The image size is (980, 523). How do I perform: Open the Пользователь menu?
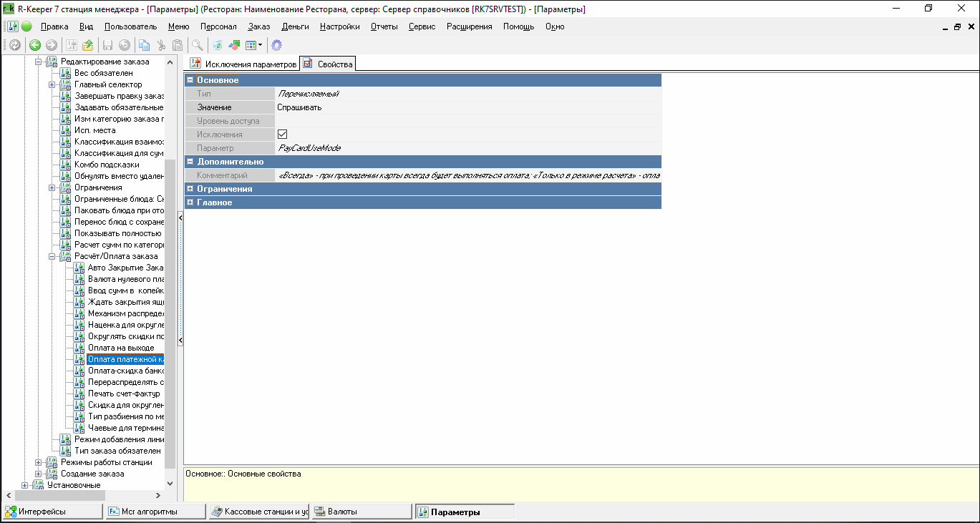(x=130, y=26)
